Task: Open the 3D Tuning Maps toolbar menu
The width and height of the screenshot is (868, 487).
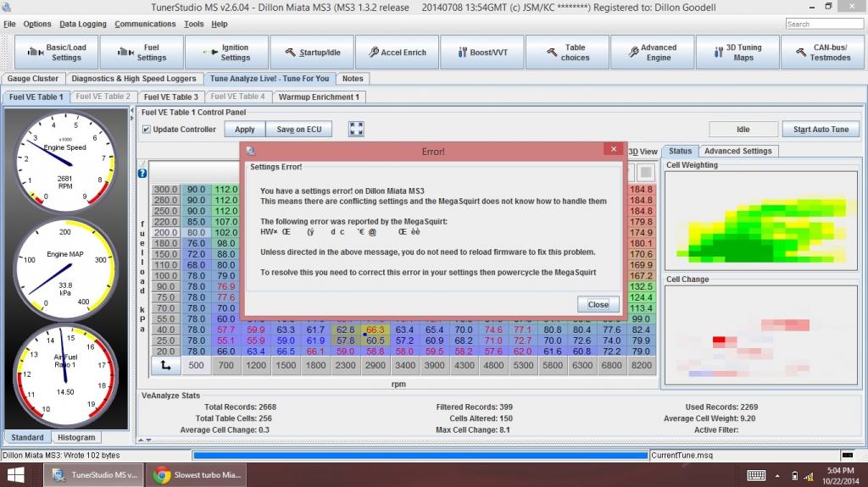Action: pyautogui.click(x=737, y=52)
